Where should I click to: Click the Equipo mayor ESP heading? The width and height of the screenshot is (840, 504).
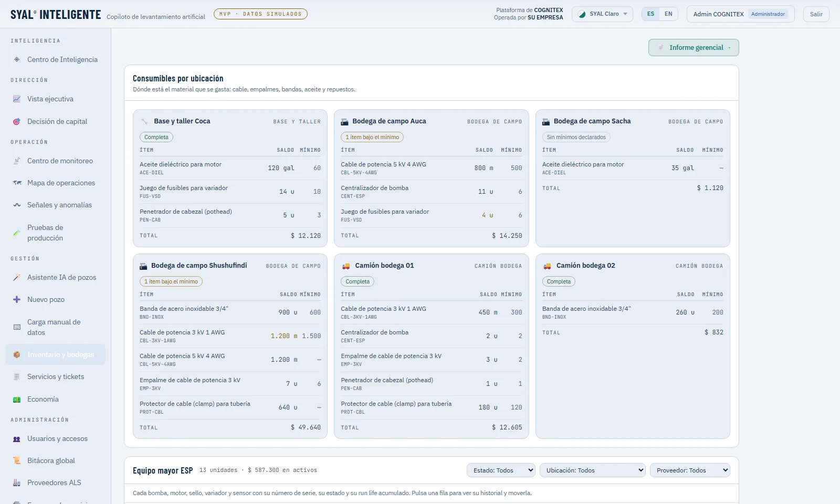[x=163, y=470]
